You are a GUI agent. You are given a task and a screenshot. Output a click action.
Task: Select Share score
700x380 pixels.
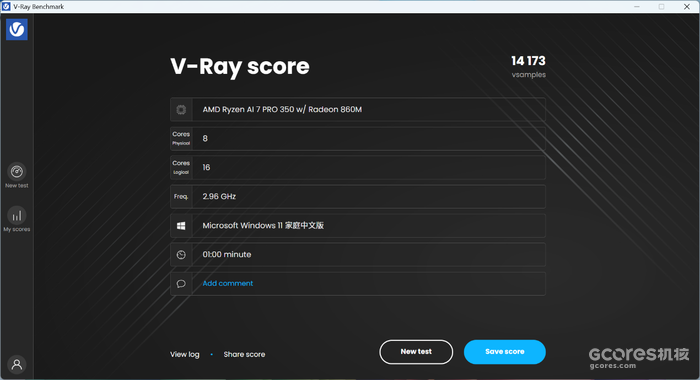pos(244,354)
